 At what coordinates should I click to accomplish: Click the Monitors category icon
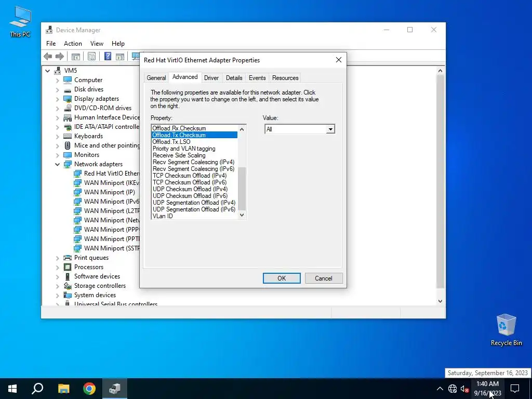tap(68, 155)
